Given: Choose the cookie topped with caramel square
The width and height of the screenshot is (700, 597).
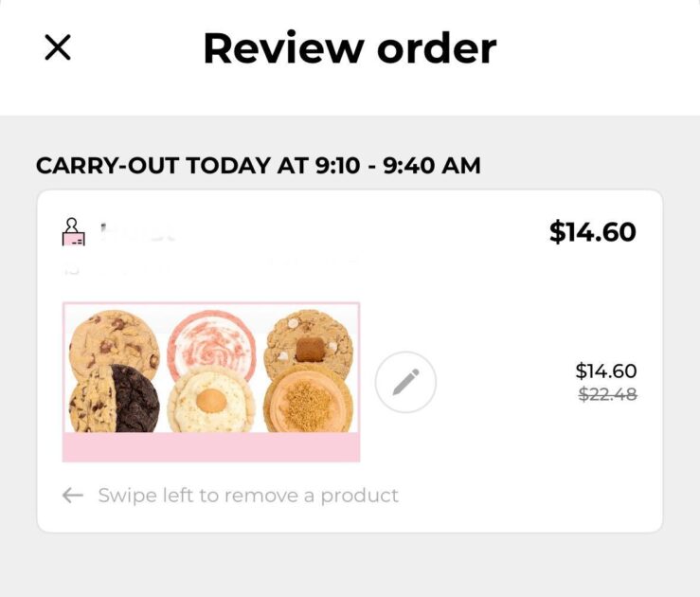Looking at the screenshot, I should [x=308, y=345].
